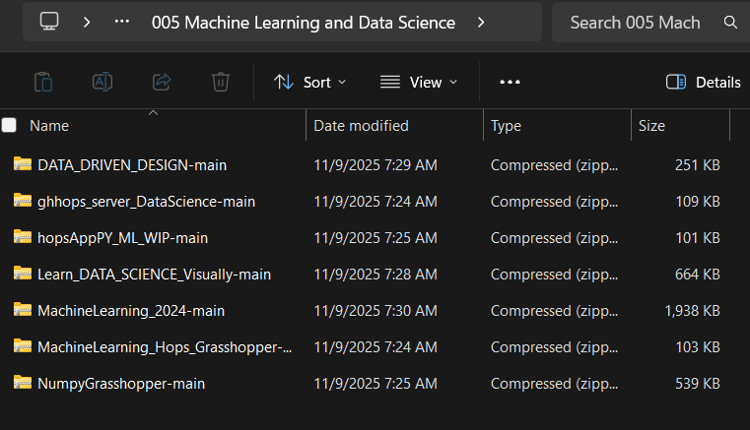Viewport: 750px width, 430px height.
Task: Click the DATA_DRIVEN_DESIGN-main zip folder icon
Action: point(22,164)
